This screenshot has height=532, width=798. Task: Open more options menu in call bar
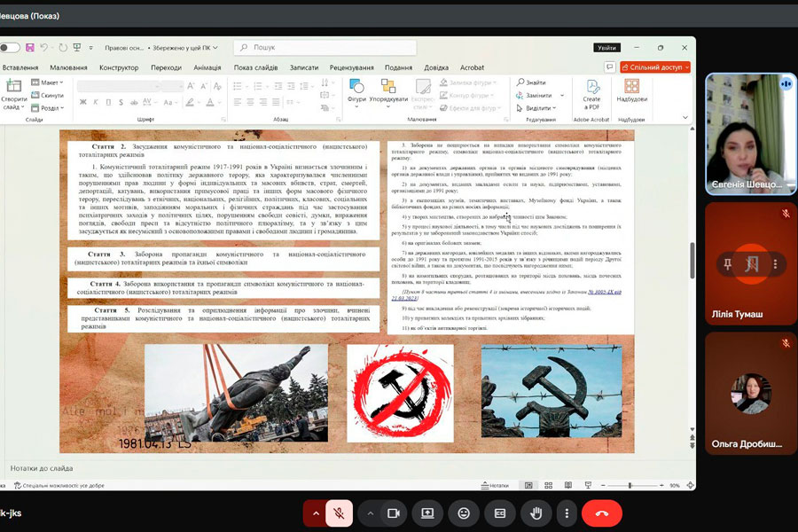(x=567, y=513)
